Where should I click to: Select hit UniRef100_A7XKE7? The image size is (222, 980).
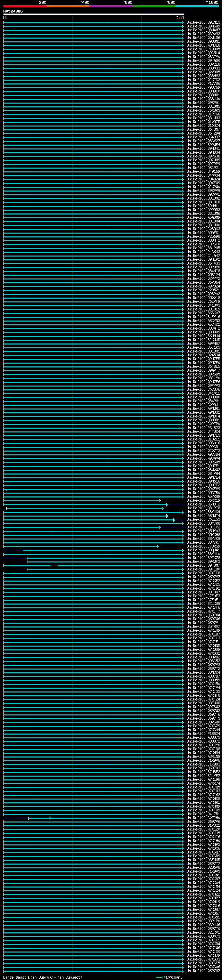click(203, 581)
